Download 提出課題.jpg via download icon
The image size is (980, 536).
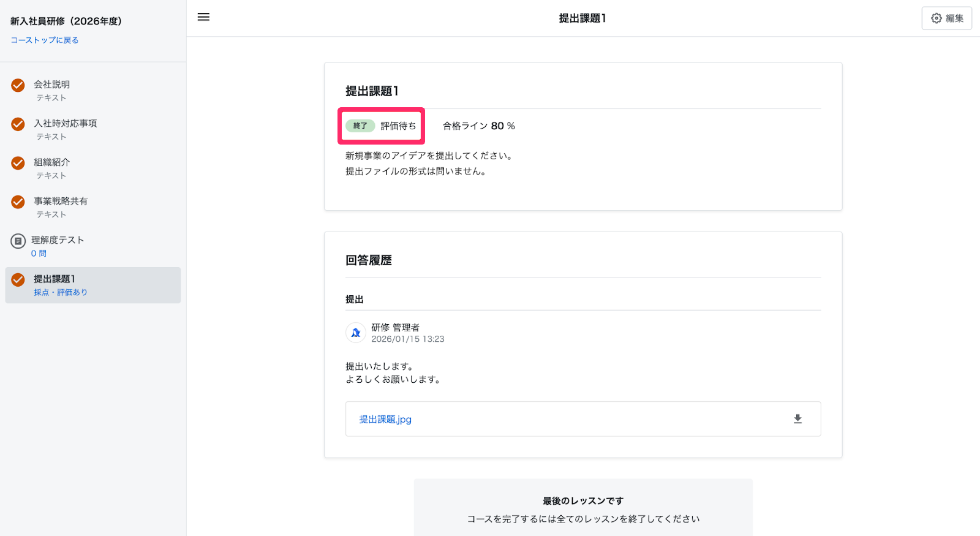tap(797, 419)
